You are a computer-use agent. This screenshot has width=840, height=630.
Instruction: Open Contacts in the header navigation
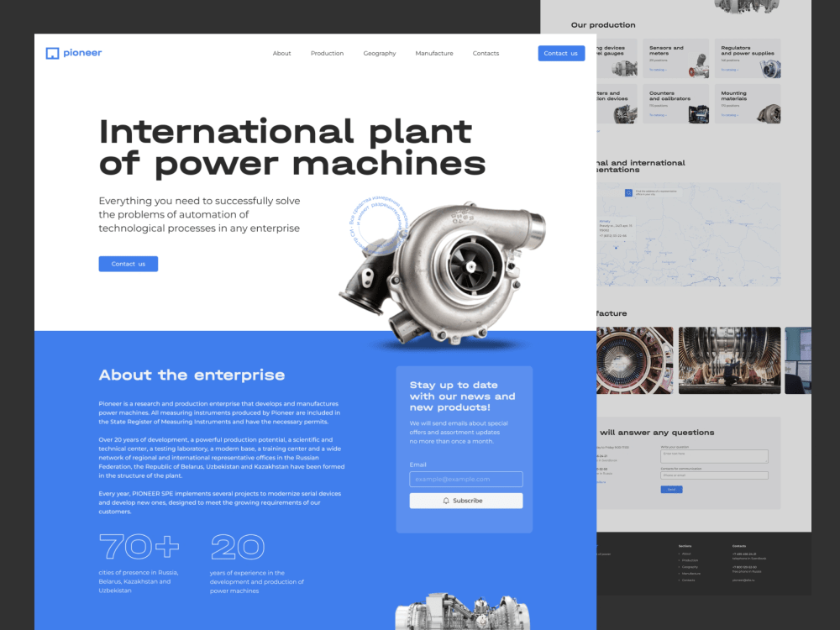pyautogui.click(x=486, y=54)
